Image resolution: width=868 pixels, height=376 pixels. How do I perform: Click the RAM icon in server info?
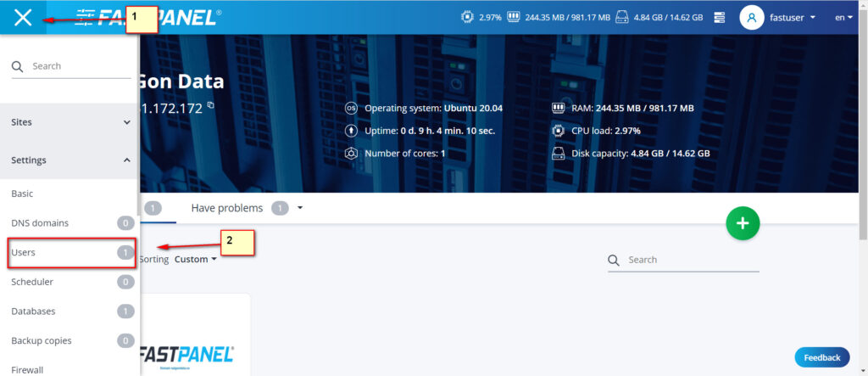click(x=558, y=108)
